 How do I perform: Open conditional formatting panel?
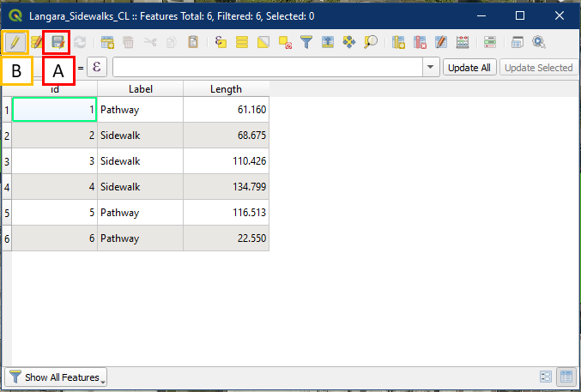point(489,41)
